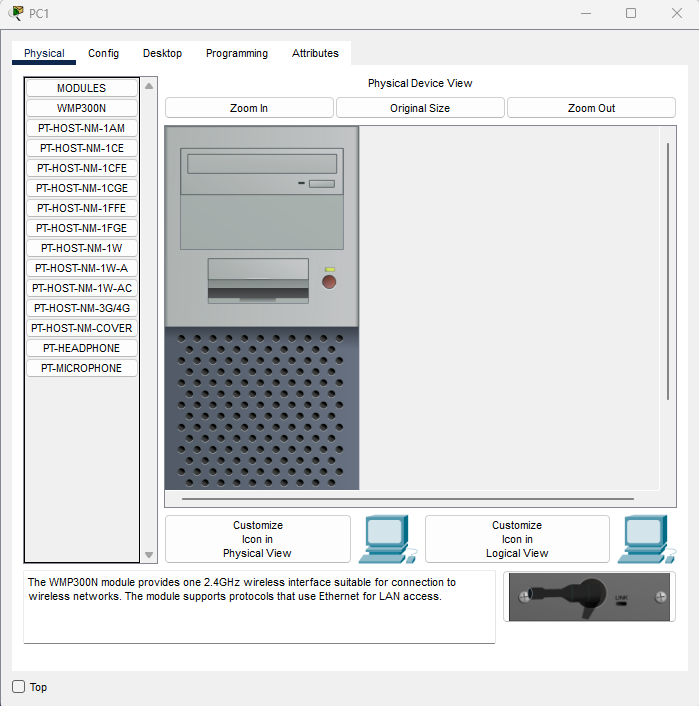The height and width of the screenshot is (706, 699).
Task: Open the Desktop tab
Action: tap(162, 54)
